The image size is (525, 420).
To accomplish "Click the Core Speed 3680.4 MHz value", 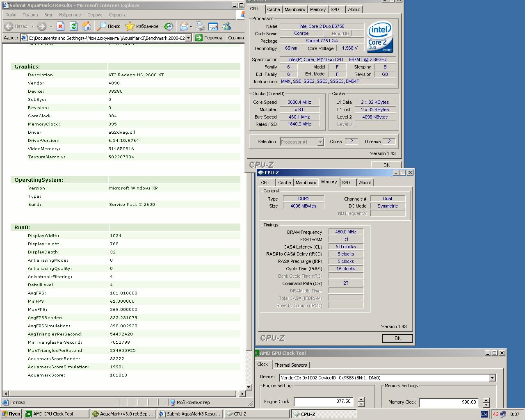I will [299, 102].
